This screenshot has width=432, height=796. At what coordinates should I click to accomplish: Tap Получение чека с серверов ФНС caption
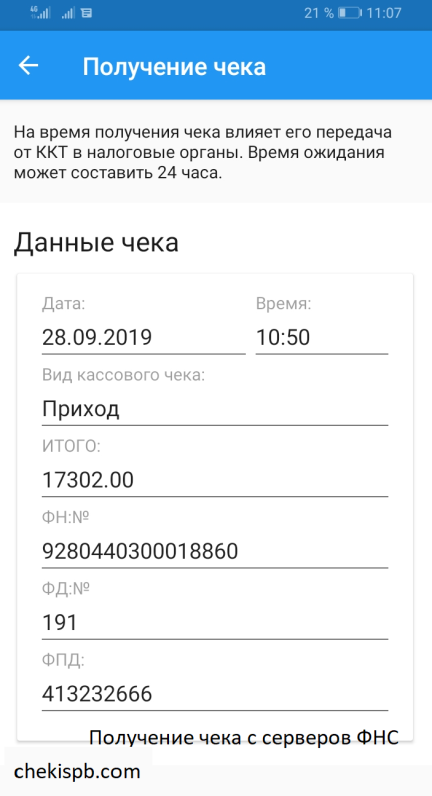coord(244,738)
